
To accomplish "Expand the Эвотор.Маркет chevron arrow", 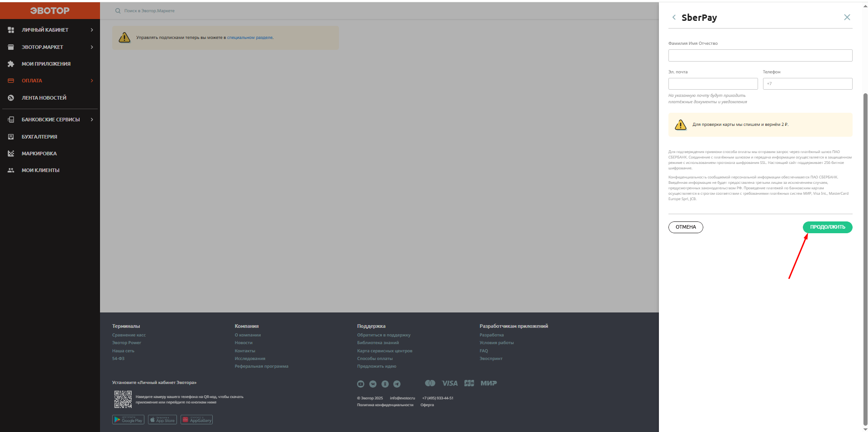I will pyautogui.click(x=92, y=47).
